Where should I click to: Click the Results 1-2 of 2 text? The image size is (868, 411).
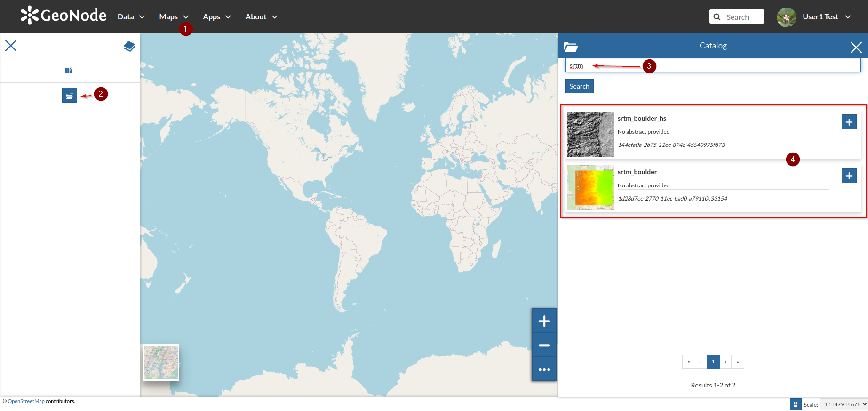713,385
